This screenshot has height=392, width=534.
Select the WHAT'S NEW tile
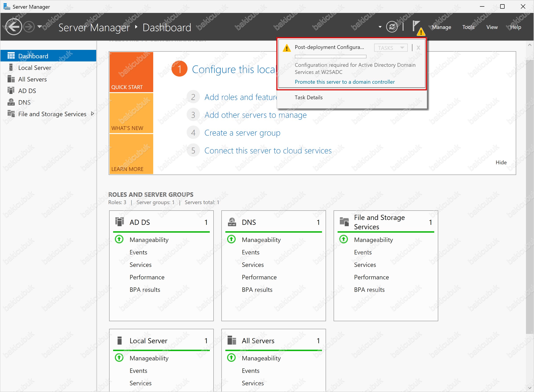(131, 113)
